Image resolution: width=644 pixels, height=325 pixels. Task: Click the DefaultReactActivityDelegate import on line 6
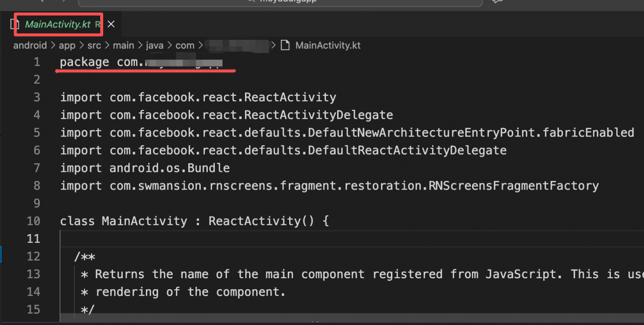[283, 150]
